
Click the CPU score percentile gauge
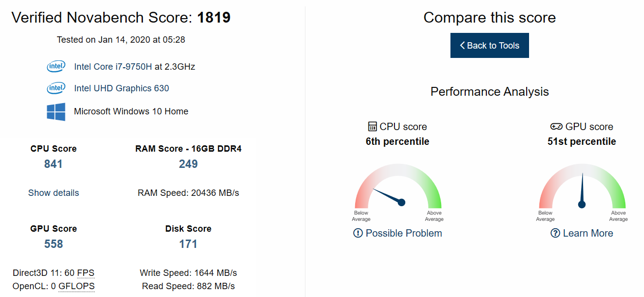click(398, 187)
